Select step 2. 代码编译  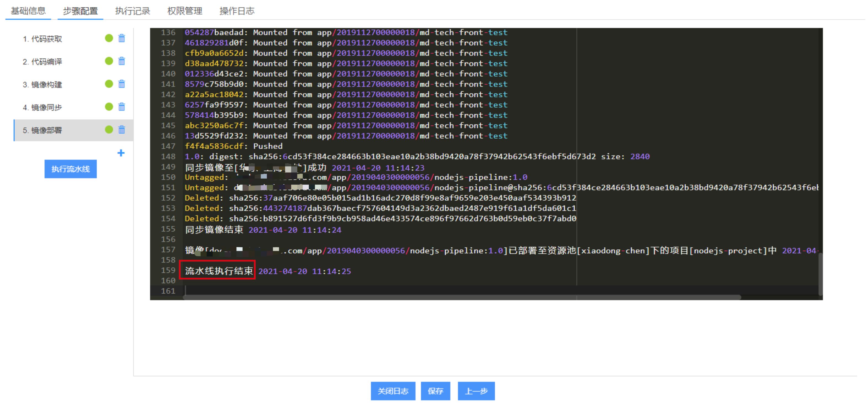point(43,62)
